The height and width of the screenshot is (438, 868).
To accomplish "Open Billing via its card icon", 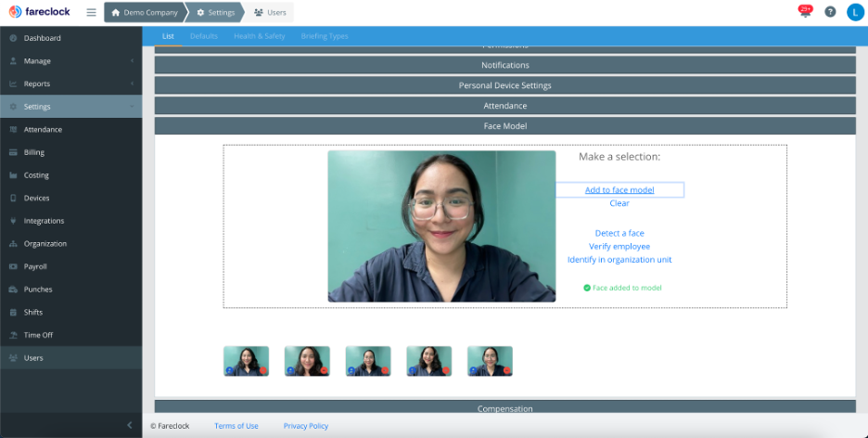I will (x=13, y=152).
